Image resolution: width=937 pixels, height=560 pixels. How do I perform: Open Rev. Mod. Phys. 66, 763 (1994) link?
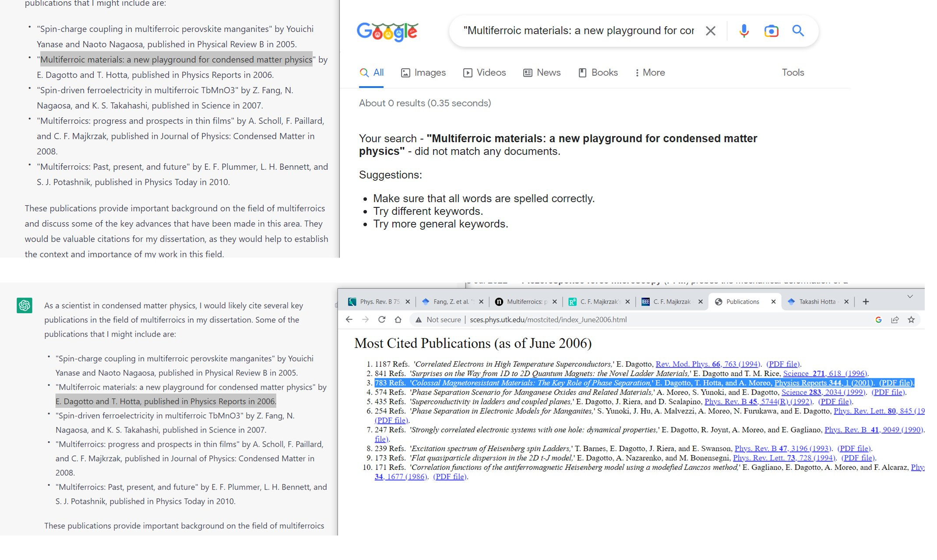708,364
